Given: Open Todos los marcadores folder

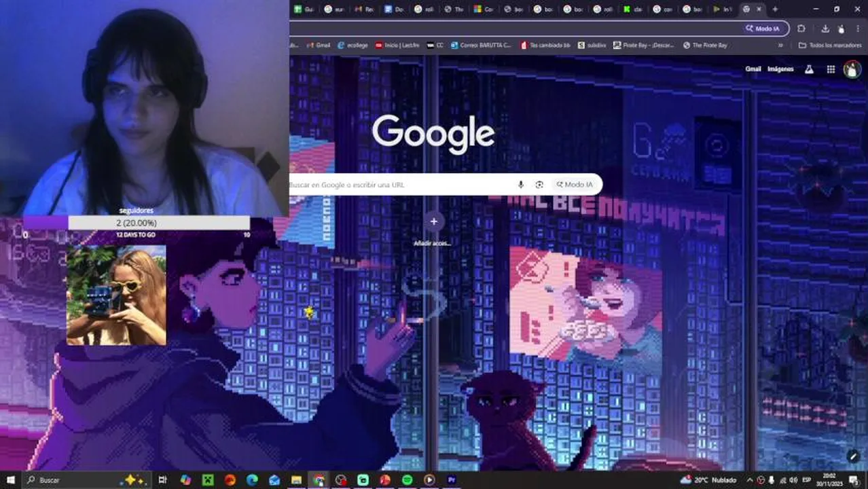Looking at the screenshot, I should point(830,46).
